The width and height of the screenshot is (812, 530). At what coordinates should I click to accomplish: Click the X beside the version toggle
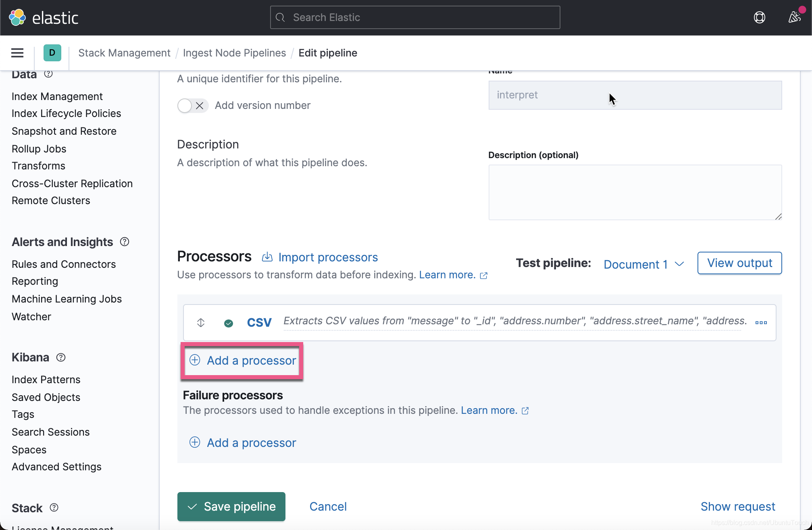(199, 105)
